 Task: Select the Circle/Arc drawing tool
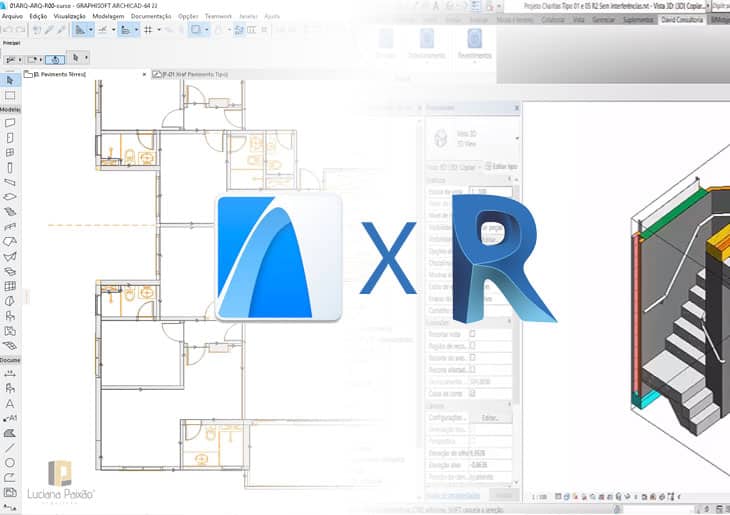[10, 462]
